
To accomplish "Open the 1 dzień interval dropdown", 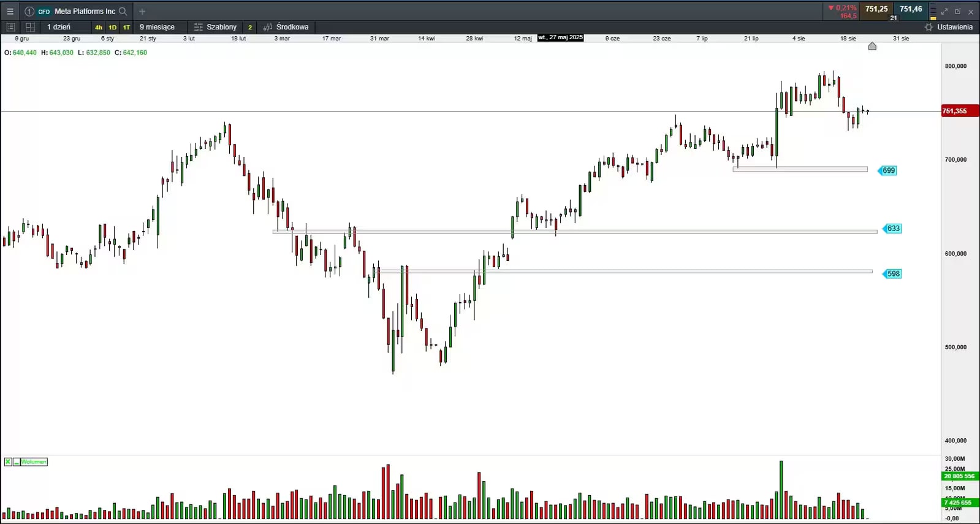I will [59, 27].
